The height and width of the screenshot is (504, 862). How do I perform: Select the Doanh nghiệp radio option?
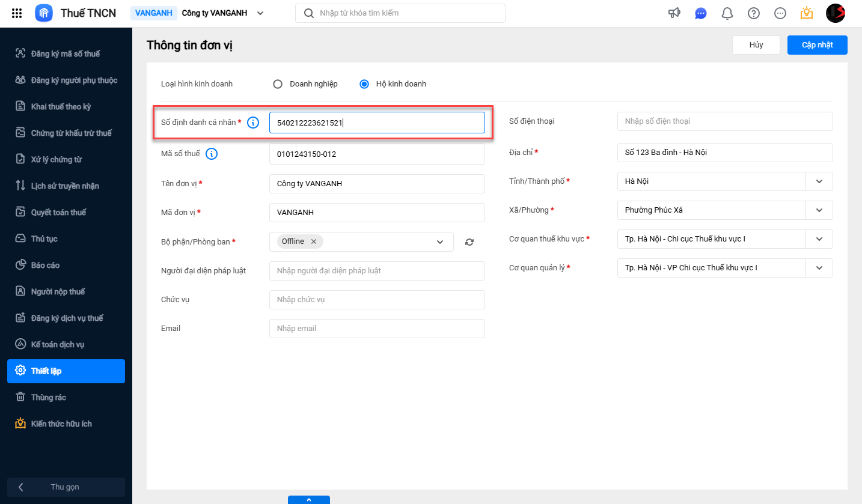pos(278,84)
